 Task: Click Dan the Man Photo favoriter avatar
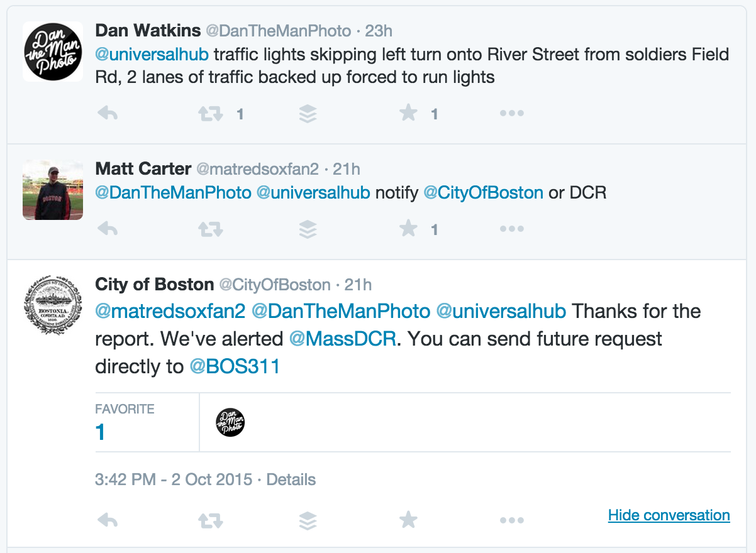(230, 422)
